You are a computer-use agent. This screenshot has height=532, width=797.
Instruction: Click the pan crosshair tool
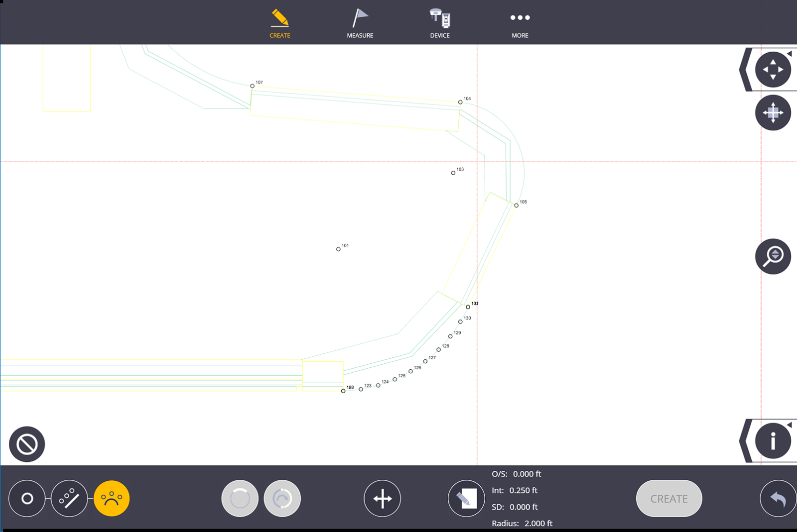click(382, 498)
